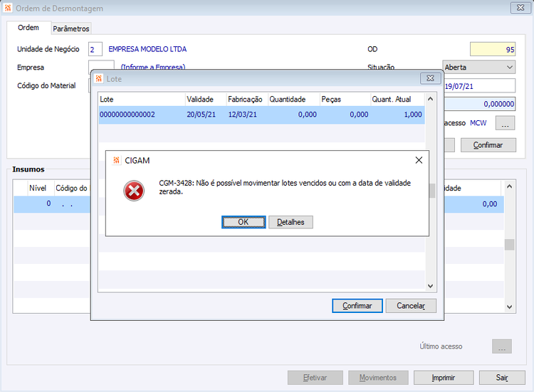534x392 pixels.
Task: Click the red error icon in the CIGAM dialog
Action: [134, 191]
